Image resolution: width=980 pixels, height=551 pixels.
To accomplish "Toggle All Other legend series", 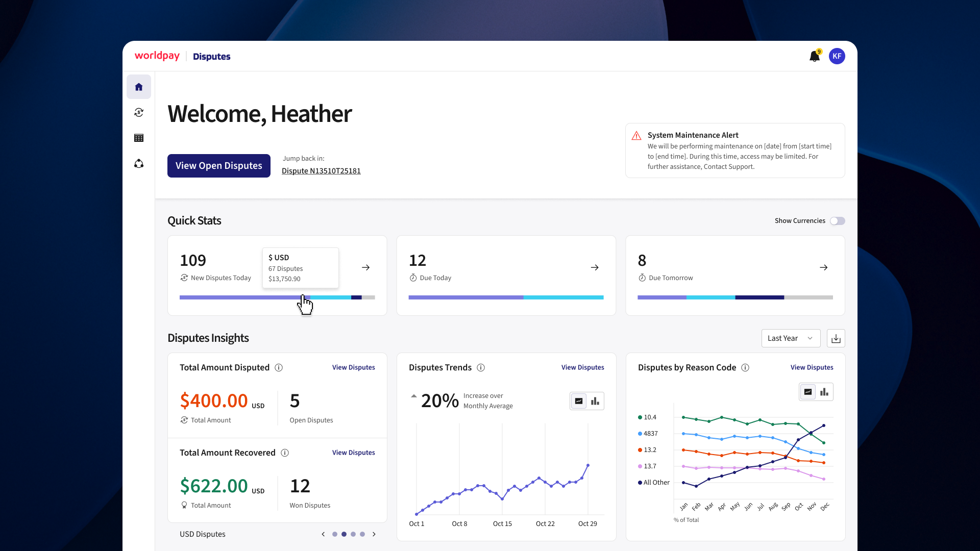I will [654, 483].
